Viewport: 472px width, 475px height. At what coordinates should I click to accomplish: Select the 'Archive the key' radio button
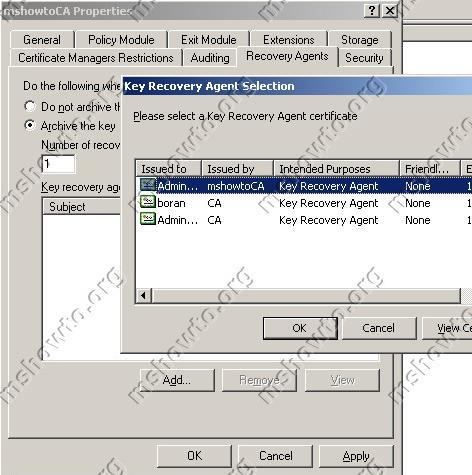(x=30, y=126)
